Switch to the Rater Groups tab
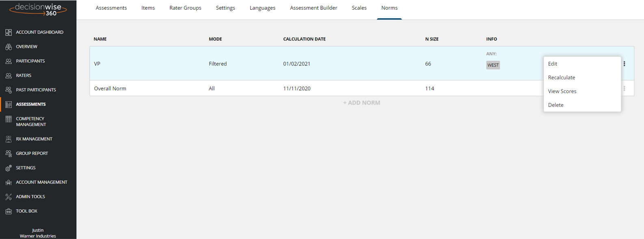 (186, 8)
